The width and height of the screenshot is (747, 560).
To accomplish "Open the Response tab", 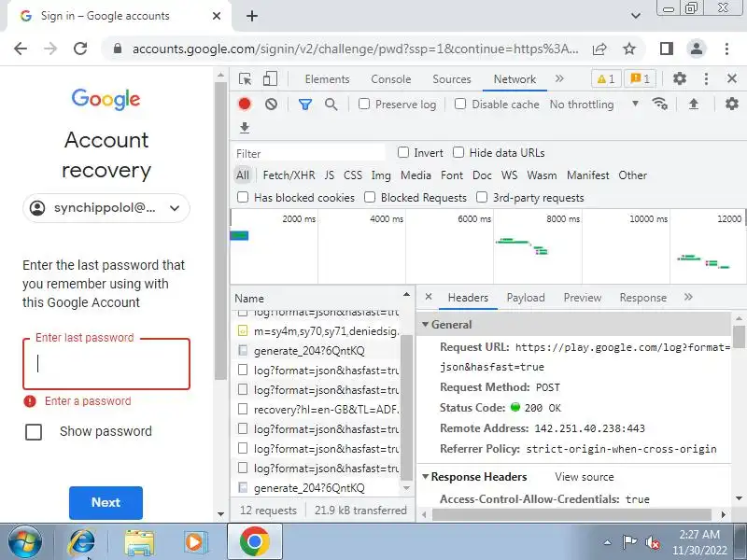I will tap(642, 298).
